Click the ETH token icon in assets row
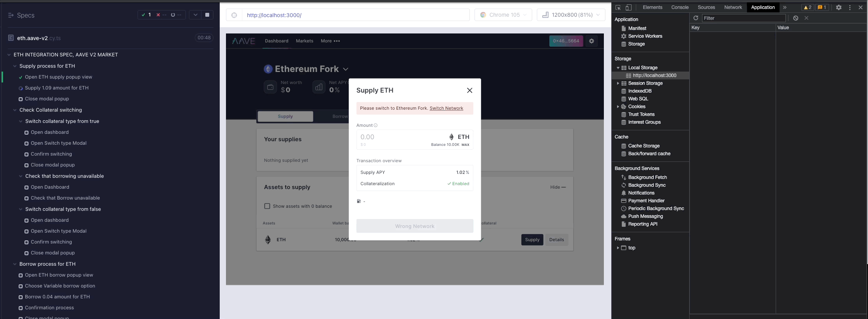The image size is (868, 319). point(268,240)
